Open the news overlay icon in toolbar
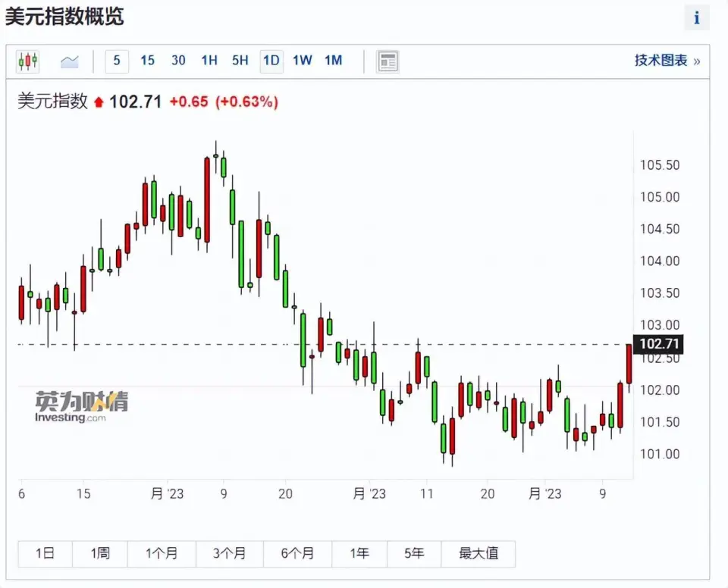The height and width of the screenshot is (588, 728). [388, 61]
